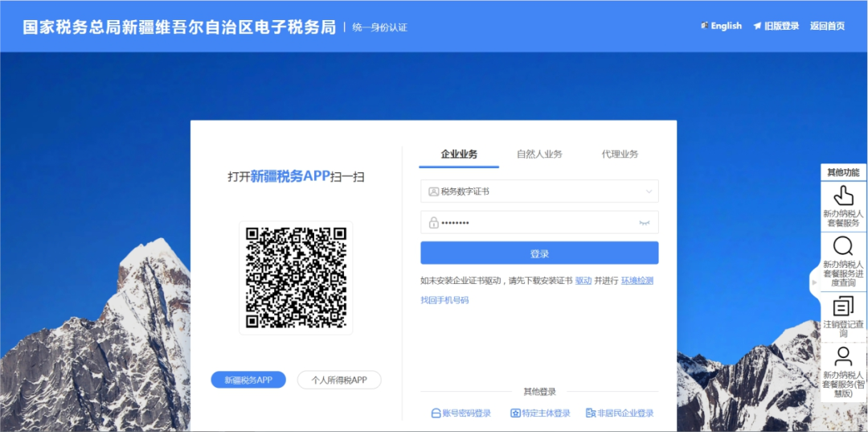
Task: Click the 非居民企业登录 icon
Action: (590, 413)
